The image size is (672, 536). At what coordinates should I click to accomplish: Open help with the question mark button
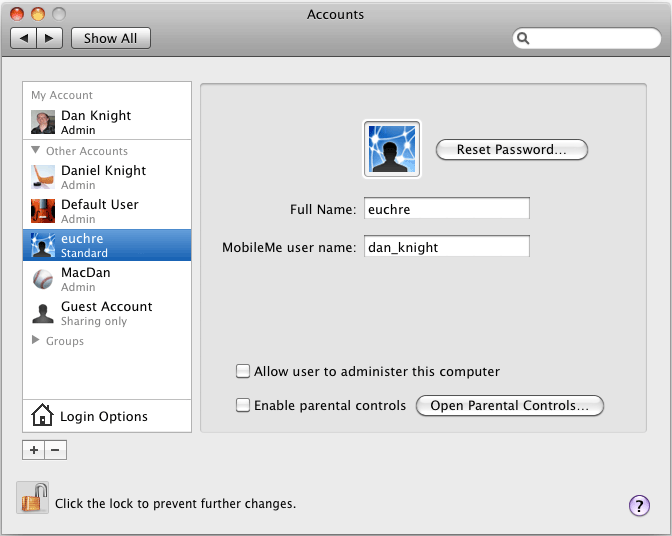point(639,506)
